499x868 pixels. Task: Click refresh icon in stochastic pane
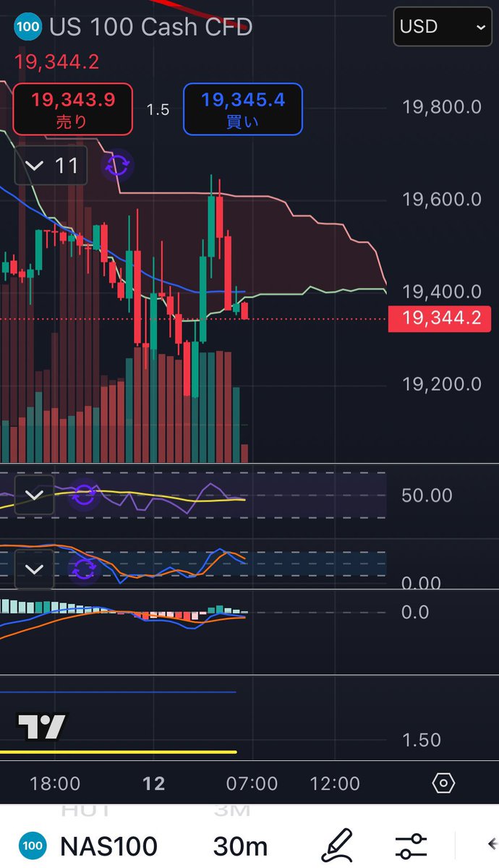[85, 569]
